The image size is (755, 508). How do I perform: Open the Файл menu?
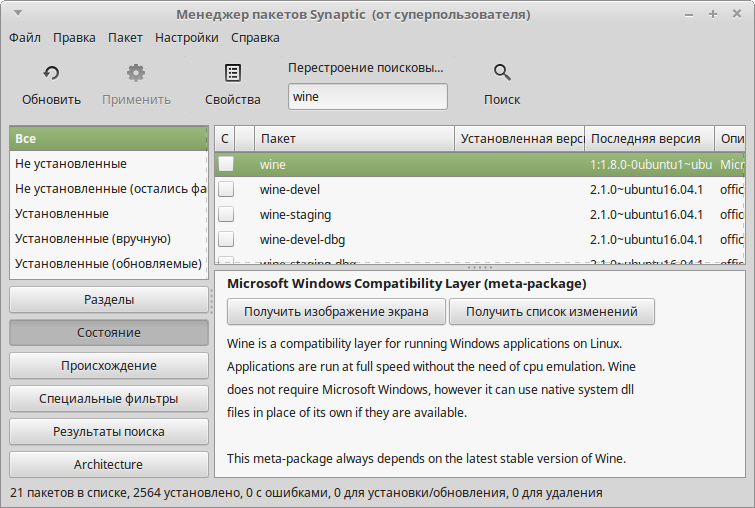25,38
